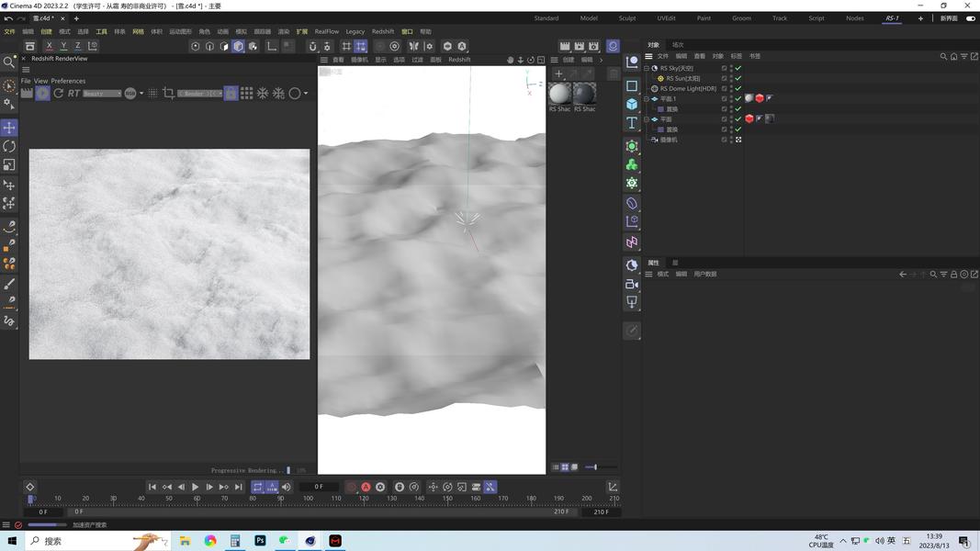
Task: Select the Move tool in left toolbar
Action: 9,128
